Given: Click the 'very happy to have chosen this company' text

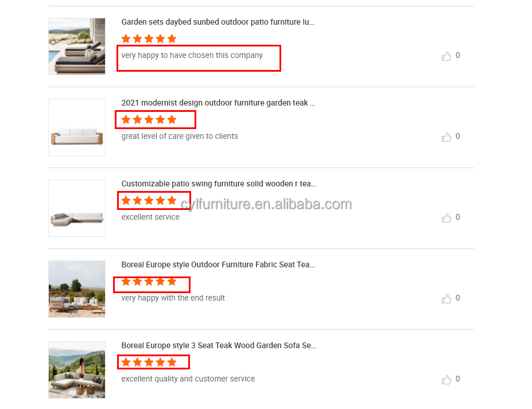Looking at the screenshot, I should pos(192,55).
